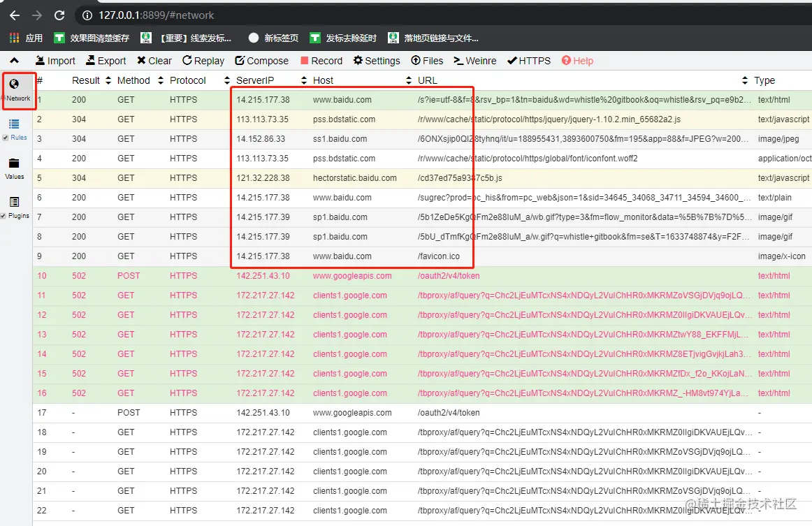Sort by the ServerIP column arrows
Viewport: 812px width, 526px height.
tap(304, 80)
